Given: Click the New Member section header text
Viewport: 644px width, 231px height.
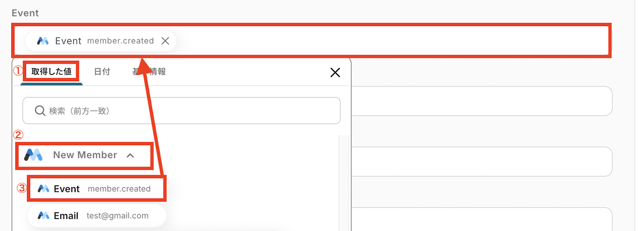Looking at the screenshot, I should click(85, 155).
